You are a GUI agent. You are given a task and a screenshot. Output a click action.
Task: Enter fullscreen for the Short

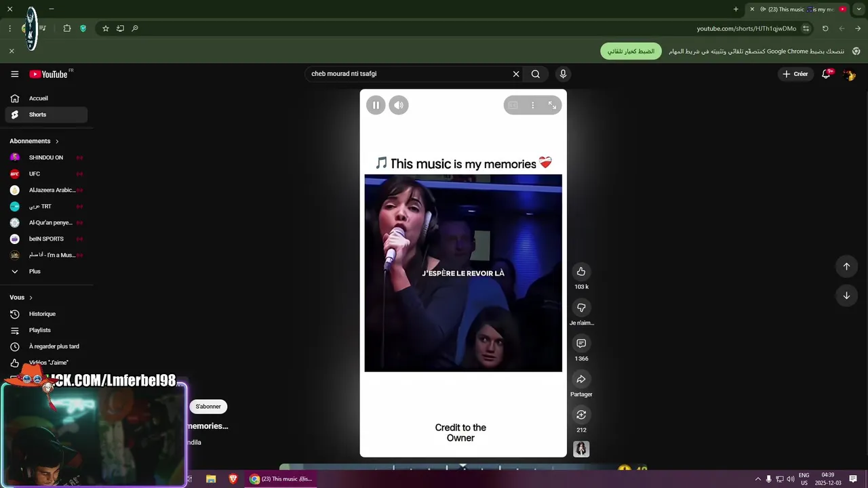click(x=552, y=105)
